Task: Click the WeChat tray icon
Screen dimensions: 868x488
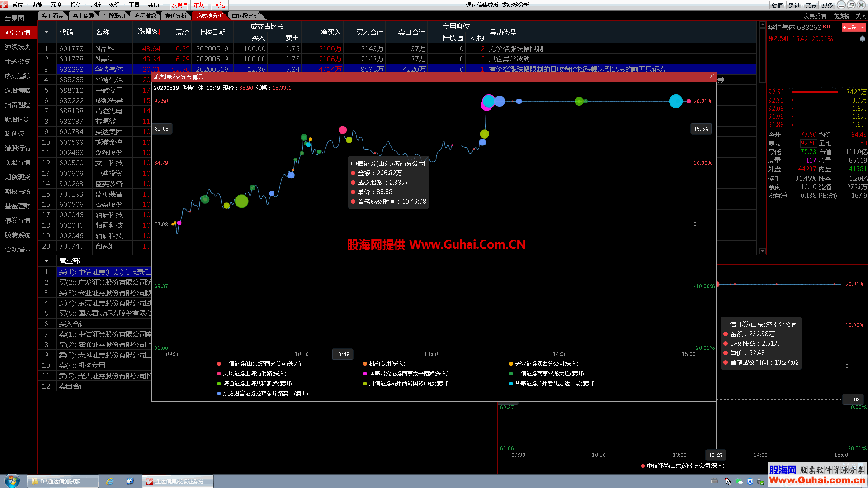Action: click(x=739, y=482)
